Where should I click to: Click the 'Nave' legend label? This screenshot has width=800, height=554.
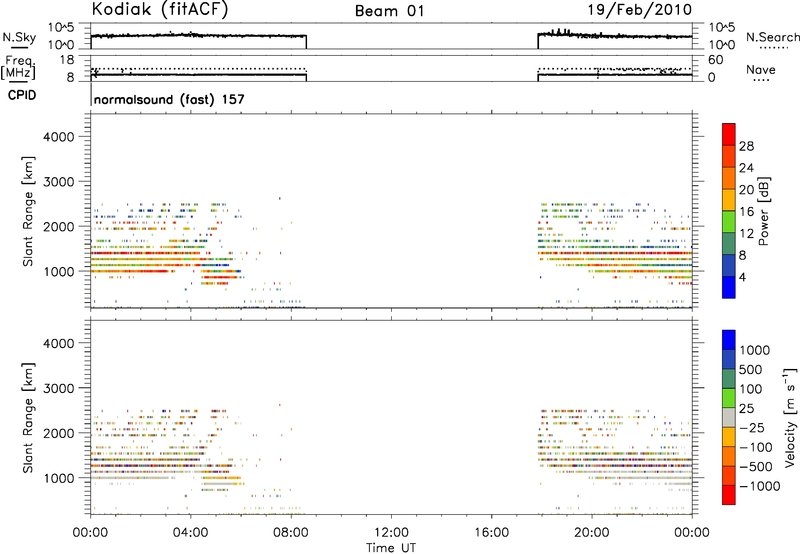pos(761,70)
